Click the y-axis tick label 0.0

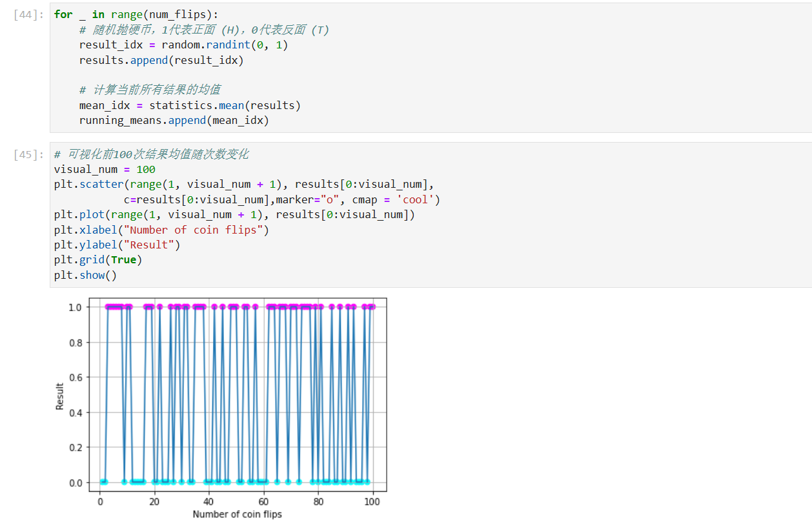pos(76,483)
